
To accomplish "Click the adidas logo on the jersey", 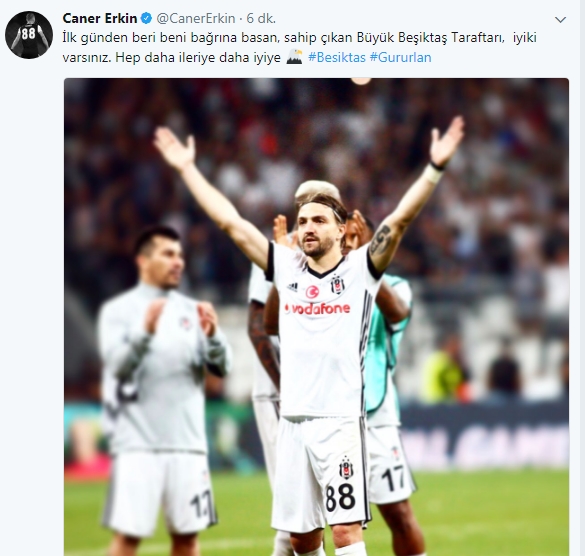I will (292, 288).
